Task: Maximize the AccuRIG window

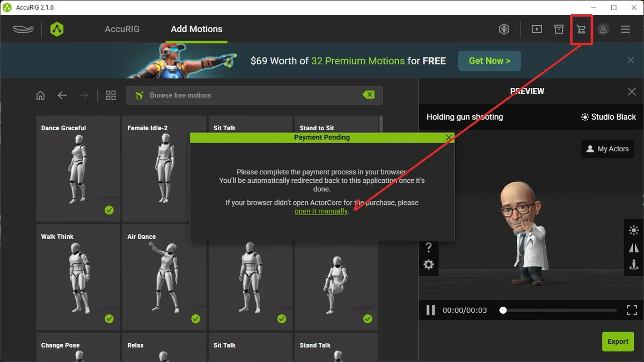Action: (x=614, y=8)
